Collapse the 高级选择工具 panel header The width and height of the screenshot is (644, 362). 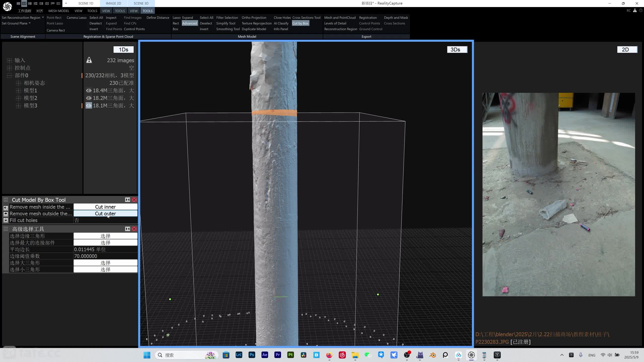click(x=6, y=229)
